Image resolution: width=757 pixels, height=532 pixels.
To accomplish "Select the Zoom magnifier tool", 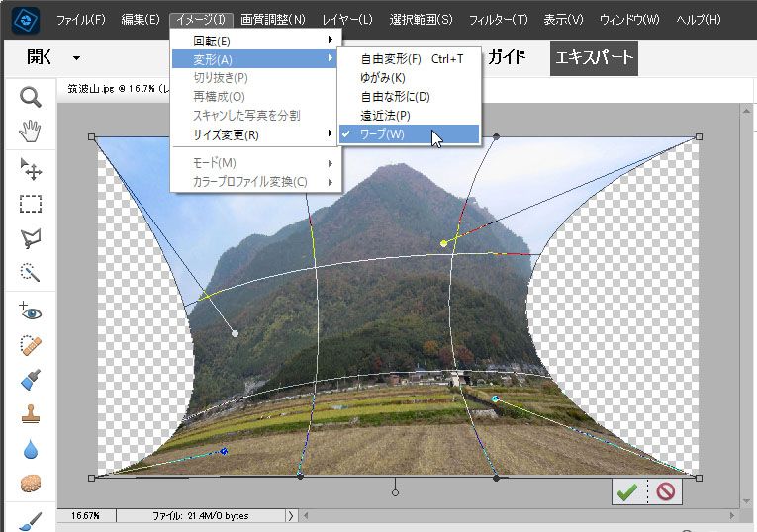I will 31,97.
